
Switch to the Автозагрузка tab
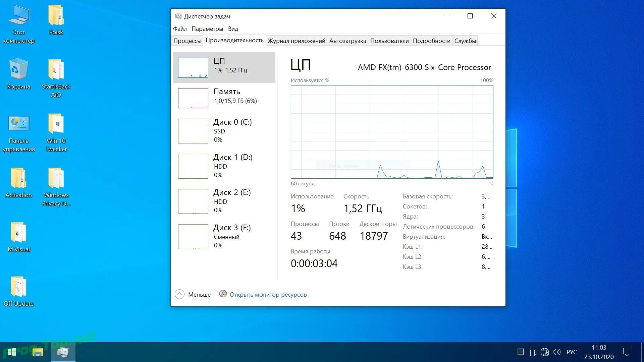coord(347,41)
